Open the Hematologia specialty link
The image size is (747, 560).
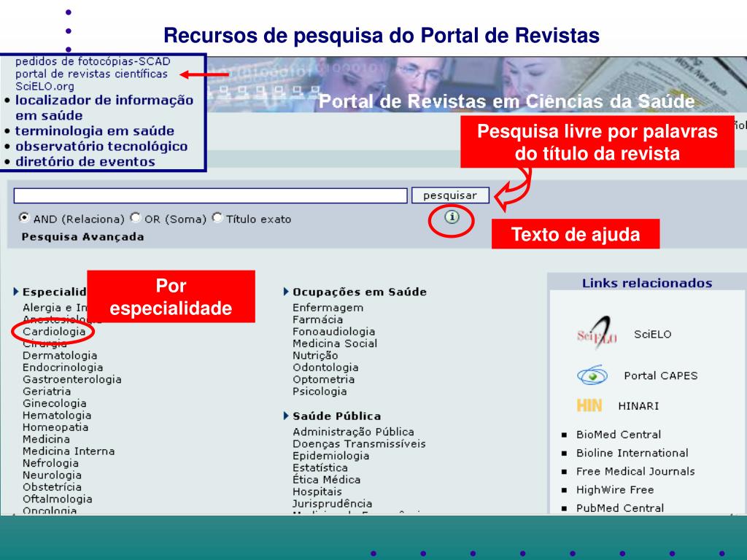click(x=57, y=415)
